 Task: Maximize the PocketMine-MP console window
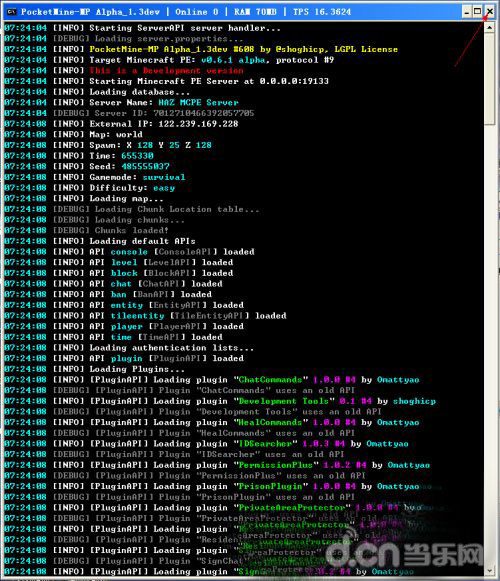tap(478, 12)
